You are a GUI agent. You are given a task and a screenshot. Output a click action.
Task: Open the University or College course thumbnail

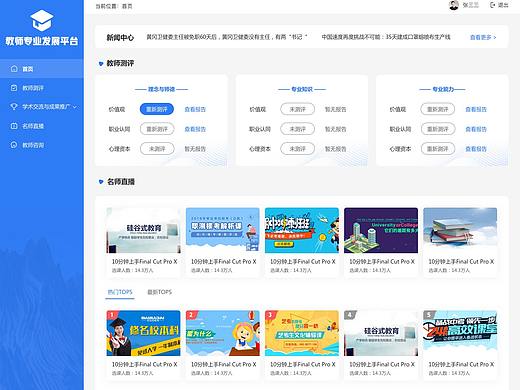[x=381, y=230]
